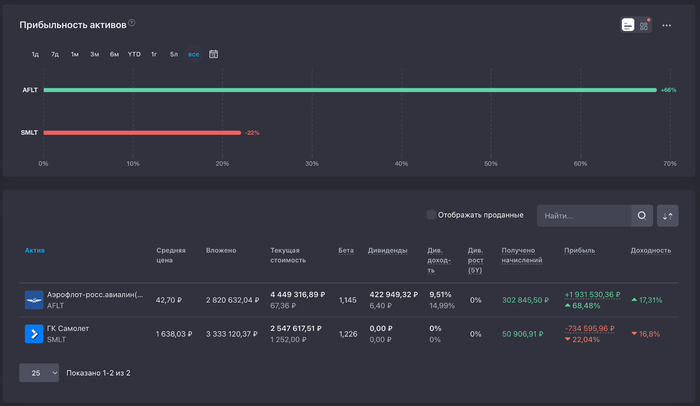Click the search magnifier icon
700x406 pixels.
tap(642, 215)
